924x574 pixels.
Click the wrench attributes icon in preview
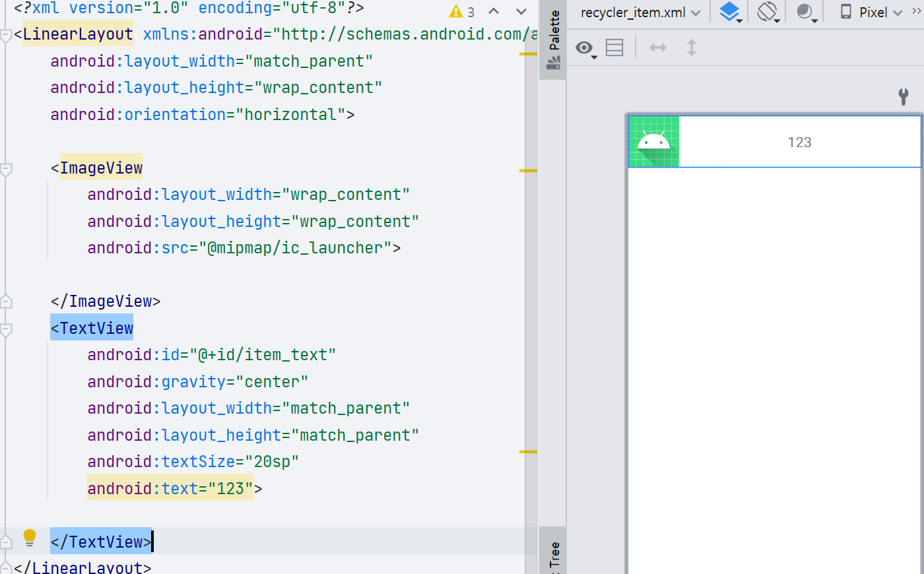(904, 97)
